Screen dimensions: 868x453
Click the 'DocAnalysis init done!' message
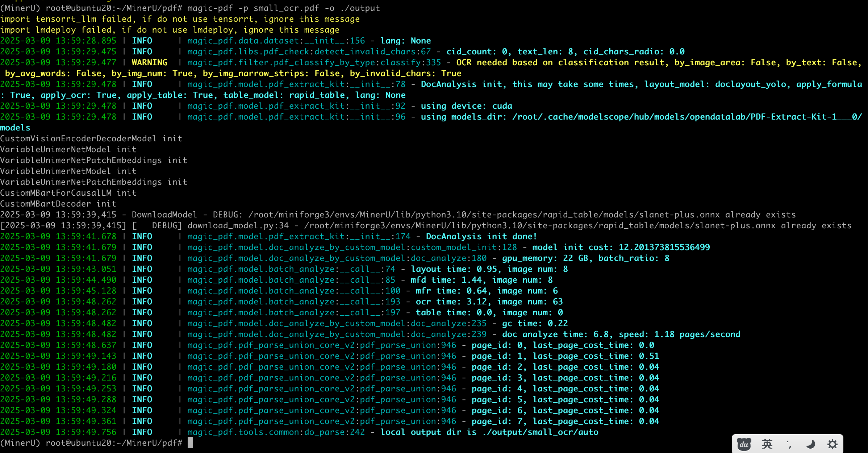click(x=481, y=236)
